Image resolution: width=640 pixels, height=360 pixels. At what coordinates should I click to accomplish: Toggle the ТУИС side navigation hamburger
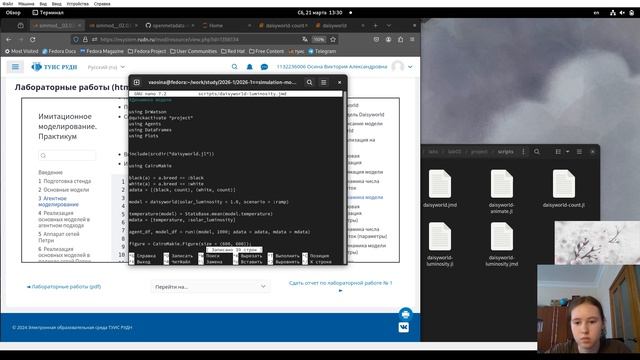[15, 67]
